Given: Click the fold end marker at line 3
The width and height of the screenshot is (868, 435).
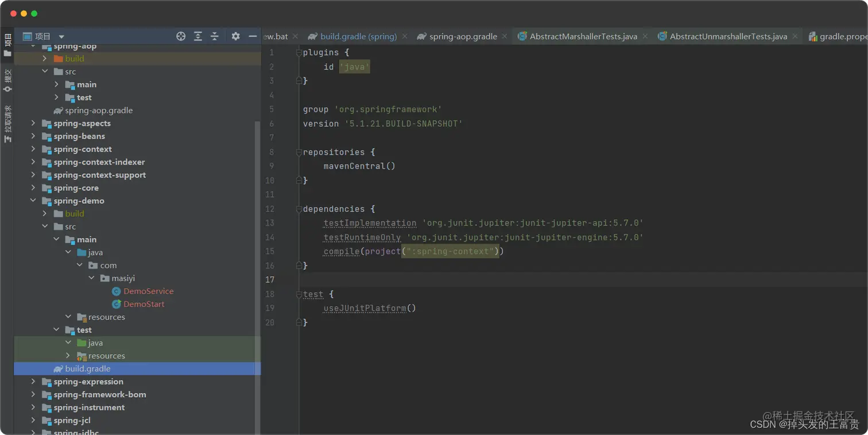Looking at the screenshot, I should pyautogui.click(x=299, y=81).
